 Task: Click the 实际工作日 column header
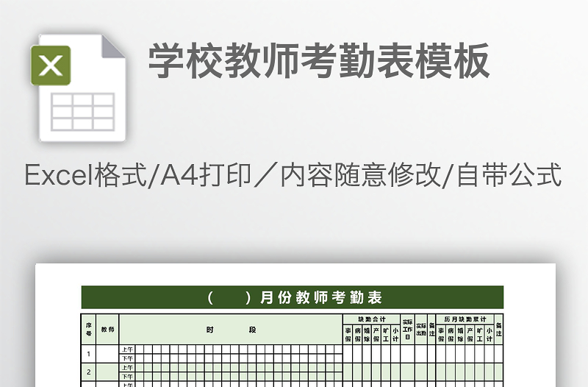(407, 329)
